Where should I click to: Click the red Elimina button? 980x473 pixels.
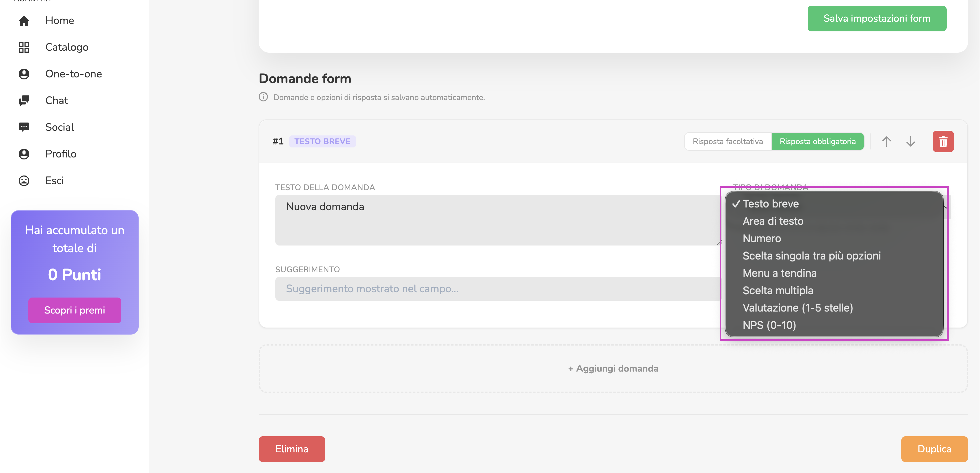(292, 449)
